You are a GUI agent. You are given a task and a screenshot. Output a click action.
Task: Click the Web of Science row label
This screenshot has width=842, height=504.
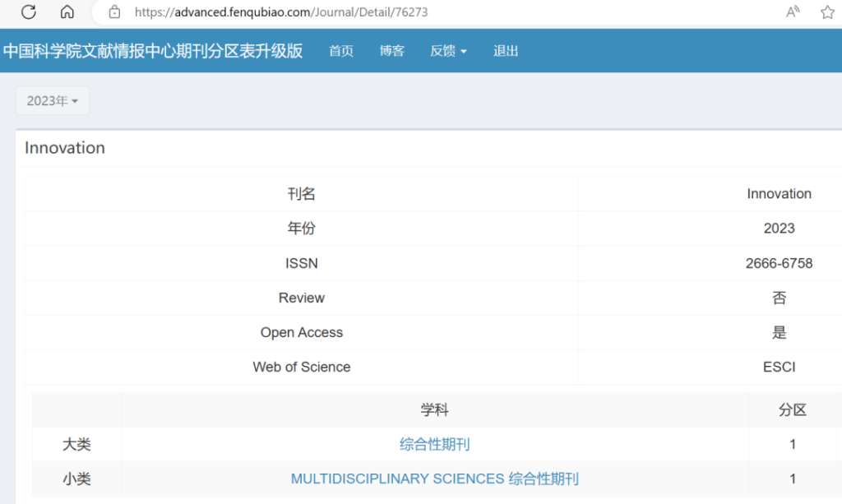pos(301,368)
